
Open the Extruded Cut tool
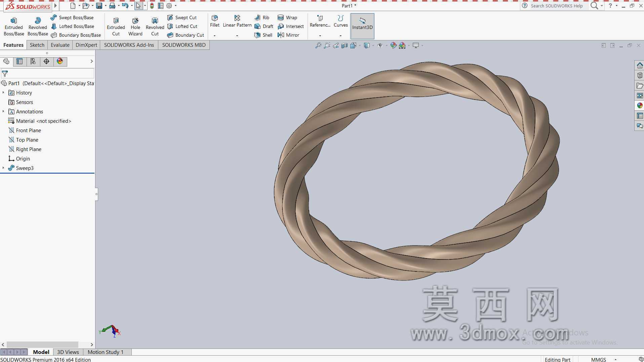pyautogui.click(x=116, y=26)
